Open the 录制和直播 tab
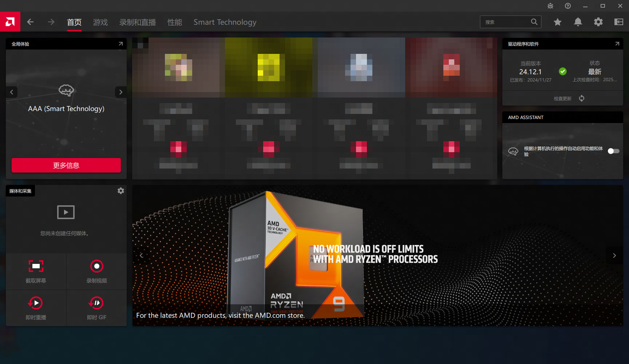This screenshot has width=629, height=364. (138, 22)
